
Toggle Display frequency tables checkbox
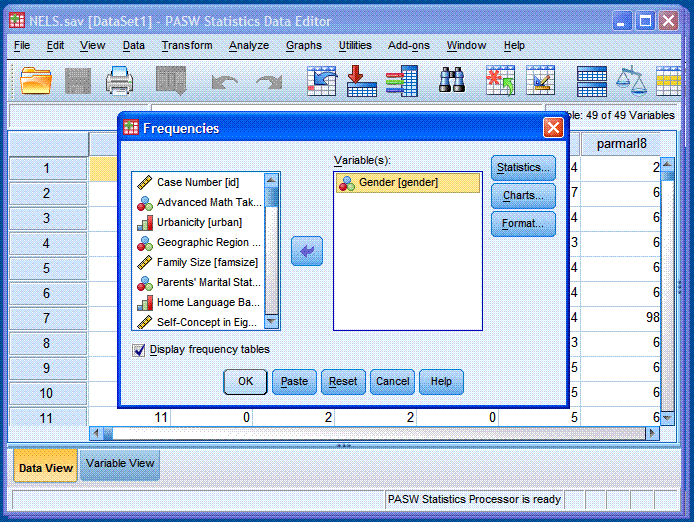pyautogui.click(x=139, y=350)
